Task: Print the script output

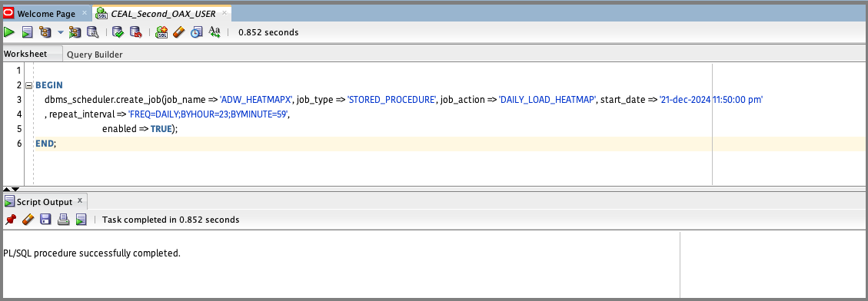Action: [x=64, y=220]
